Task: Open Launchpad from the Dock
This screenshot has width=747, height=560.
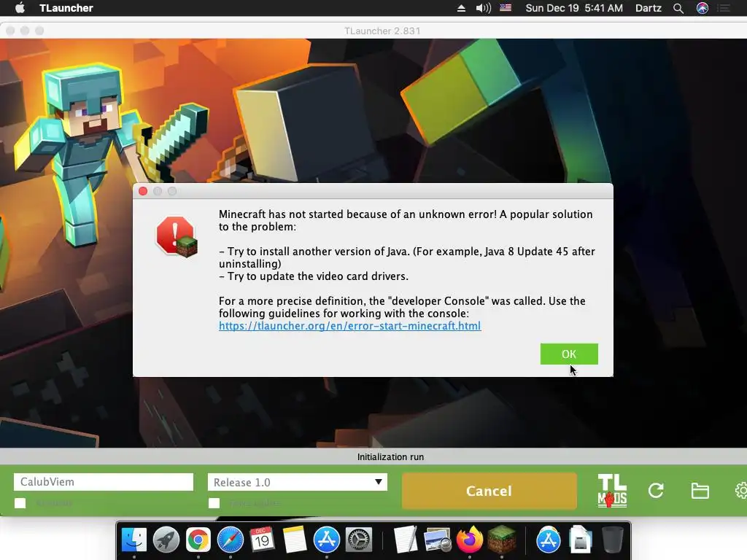Action: [166, 540]
